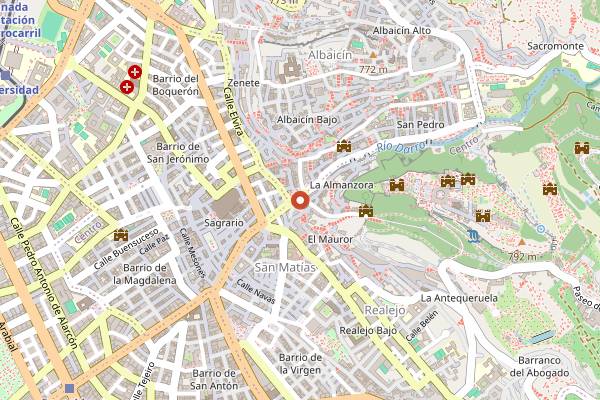
Task: Click the Calle Tejeiro street label
Action: tap(142, 381)
